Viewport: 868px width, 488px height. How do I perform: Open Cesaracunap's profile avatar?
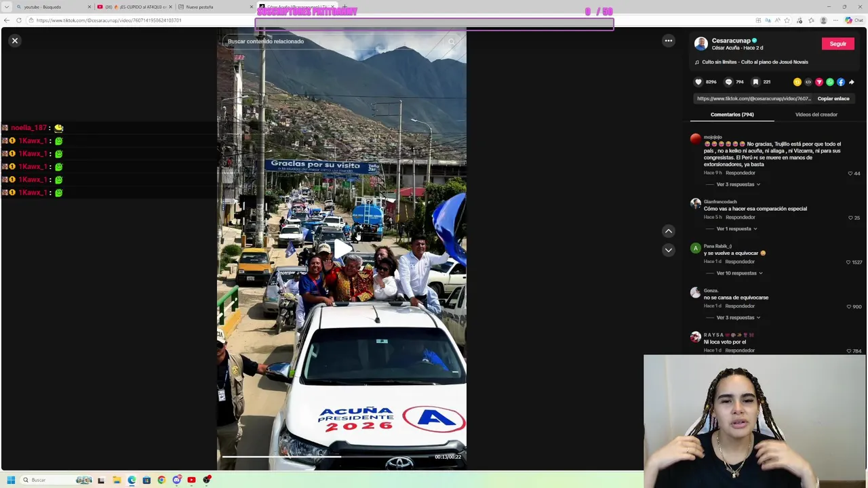point(701,44)
